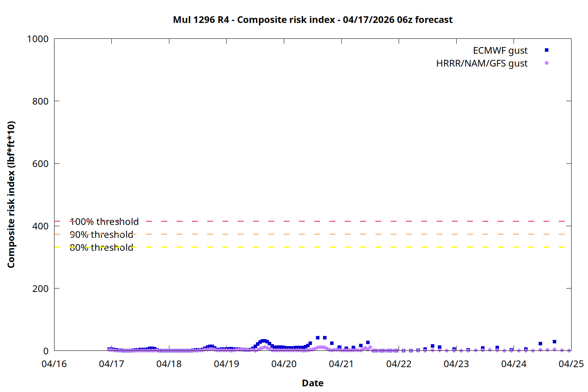588x392 pixels.
Task: Click the Composite risk index y-axis label
Action: tap(11, 194)
